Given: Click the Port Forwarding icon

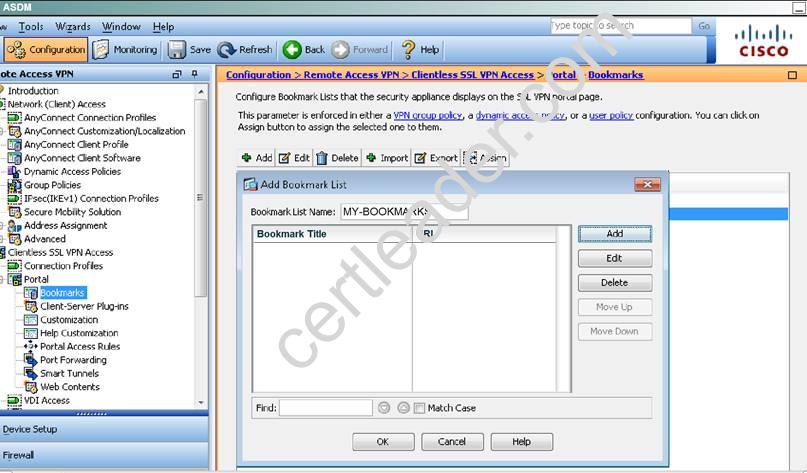Looking at the screenshot, I should tap(31, 360).
